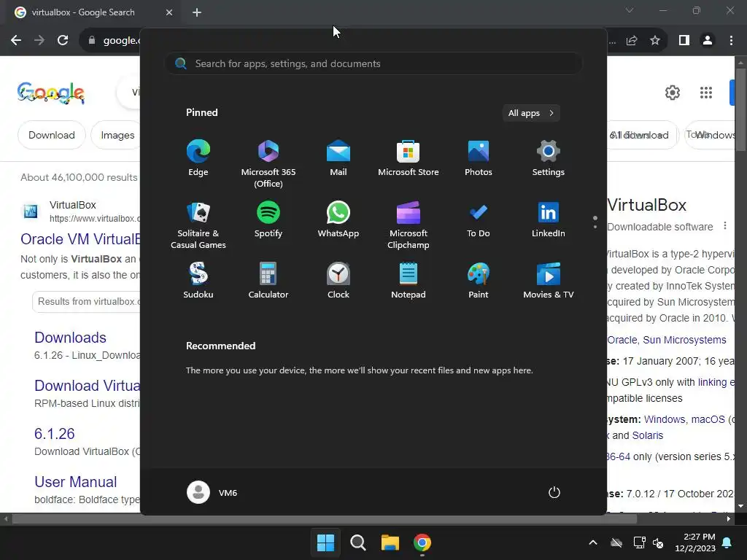747x560 pixels.
Task: Select the Download search filter chip
Action: pyautogui.click(x=52, y=135)
